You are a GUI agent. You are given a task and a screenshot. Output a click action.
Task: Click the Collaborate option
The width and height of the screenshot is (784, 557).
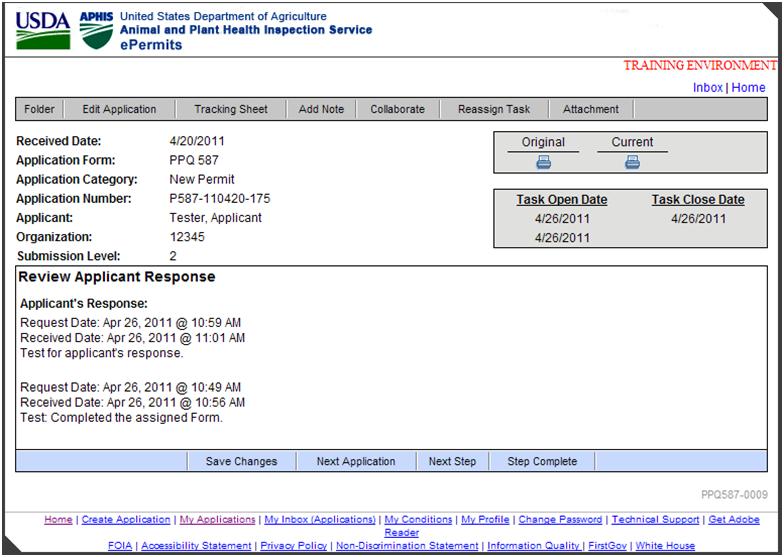coord(397,109)
